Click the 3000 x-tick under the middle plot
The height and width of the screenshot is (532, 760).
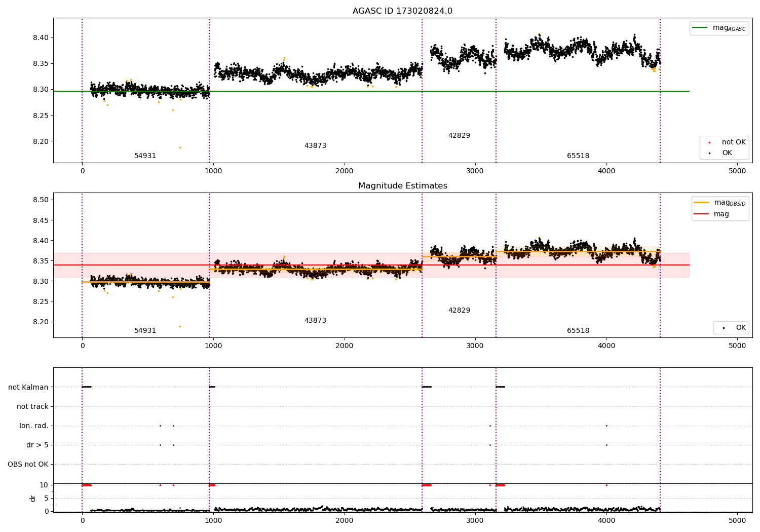point(475,346)
